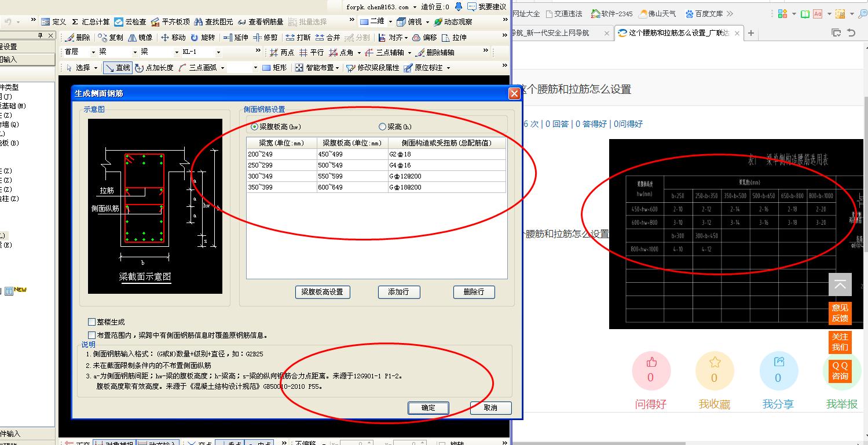This screenshot has height=445, width=868.
Task: Open a new browser tab
Action: tap(751, 33)
